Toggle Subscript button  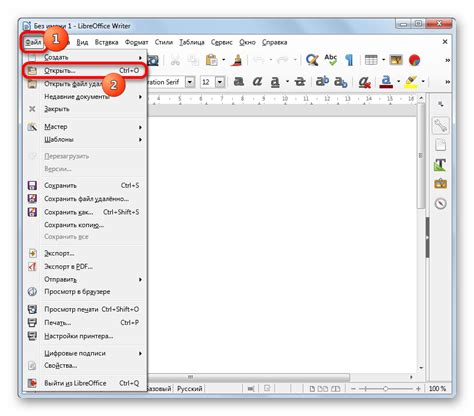[x=341, y=82]
